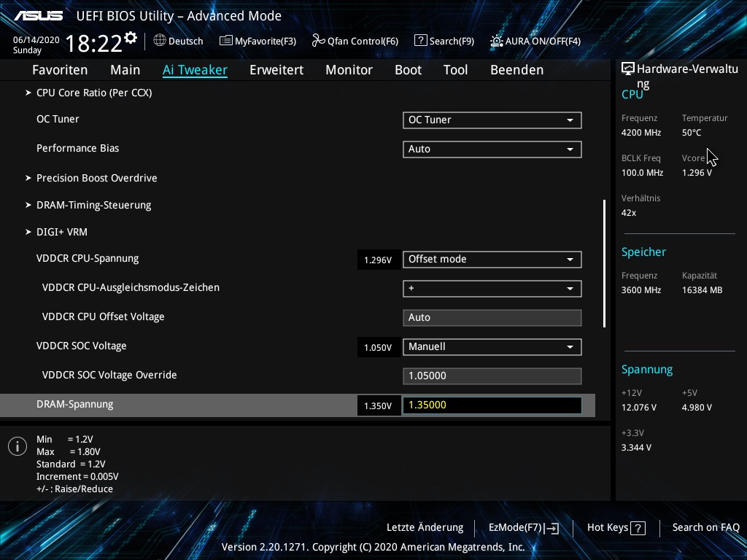Open the Performance Bias dropdown

[492, 149]
